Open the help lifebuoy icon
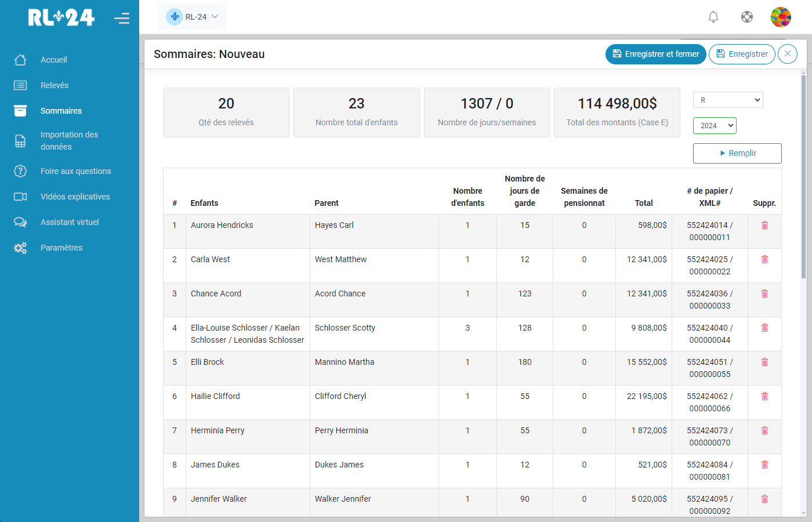Screen dimensions: 812x522 point(747,17)
